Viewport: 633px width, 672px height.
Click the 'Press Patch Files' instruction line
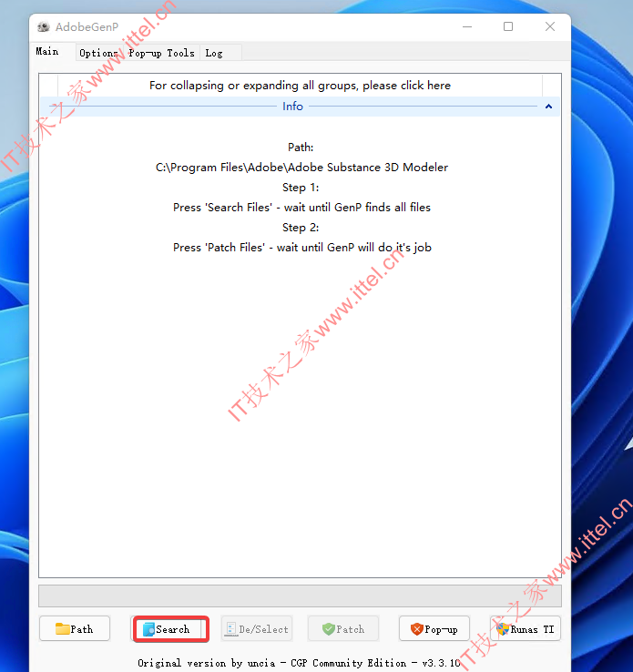click(302, 248)
